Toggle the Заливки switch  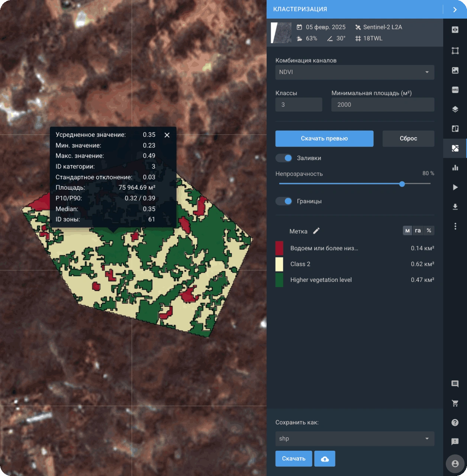pyautogui.click(x=284, y=158)
